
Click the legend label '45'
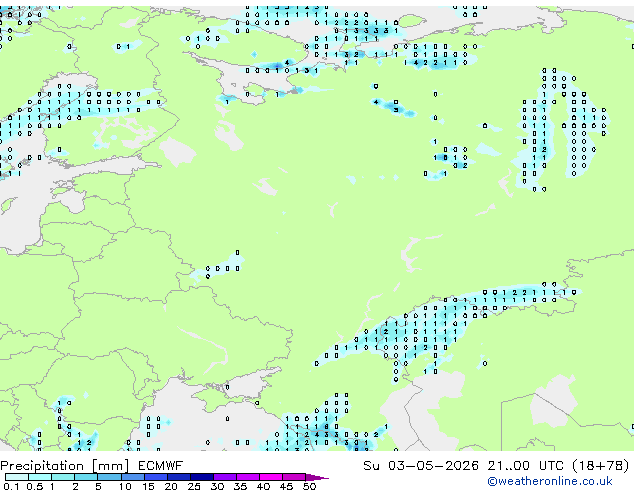click(287, 486)
